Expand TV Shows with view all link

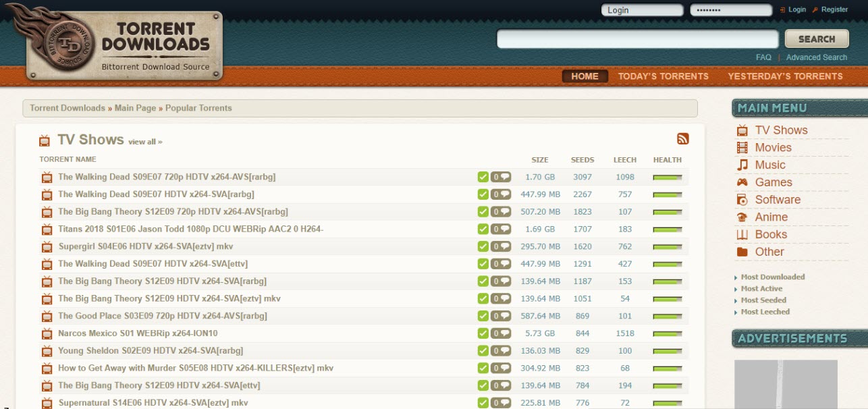point(145,142)
